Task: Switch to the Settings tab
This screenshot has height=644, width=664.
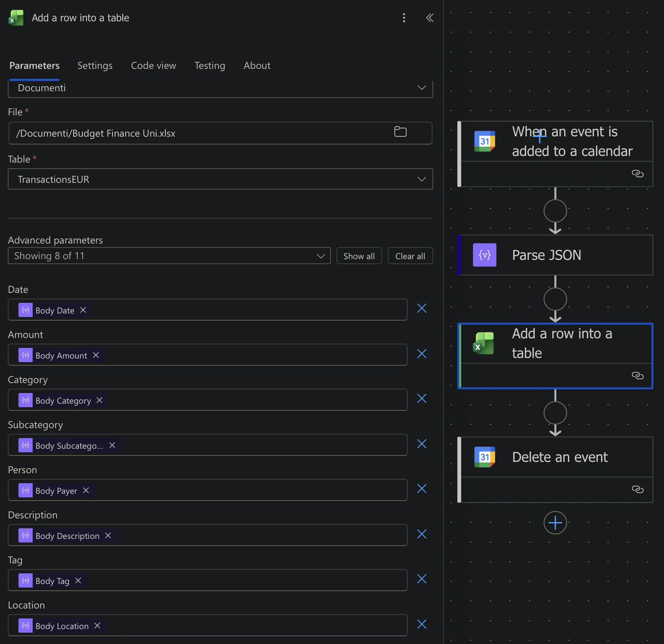Action: [95, 66]
